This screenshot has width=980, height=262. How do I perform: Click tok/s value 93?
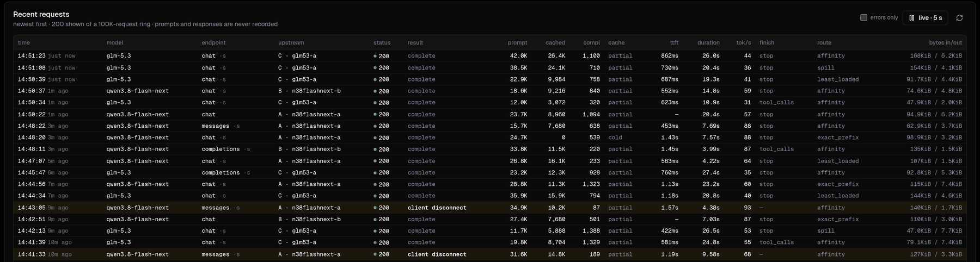747,208
